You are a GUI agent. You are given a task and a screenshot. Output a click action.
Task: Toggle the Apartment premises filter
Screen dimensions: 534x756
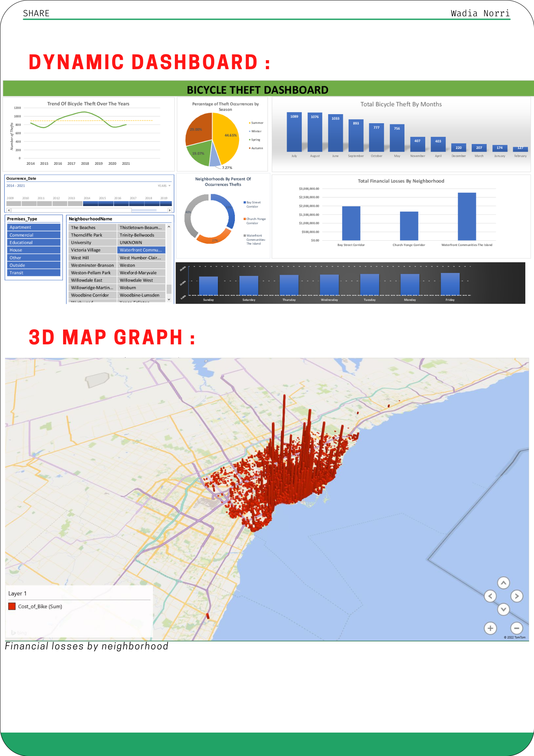point(34,227)
